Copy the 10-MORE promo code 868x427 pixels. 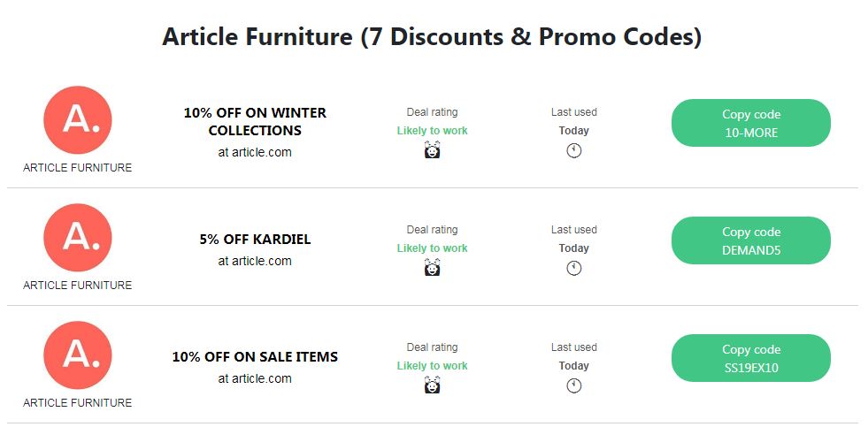coord(751,123)
